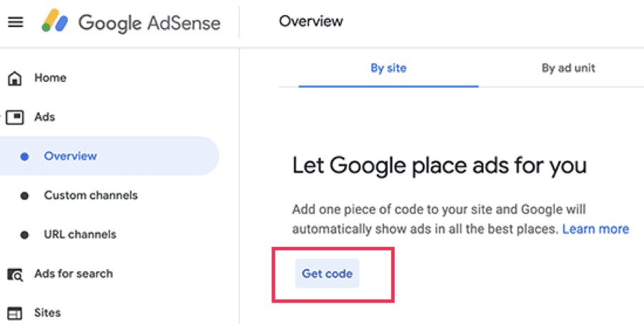Viewport: 644px width, 324px height.
Task: Open the Sites page label
Action: (48, 313)
